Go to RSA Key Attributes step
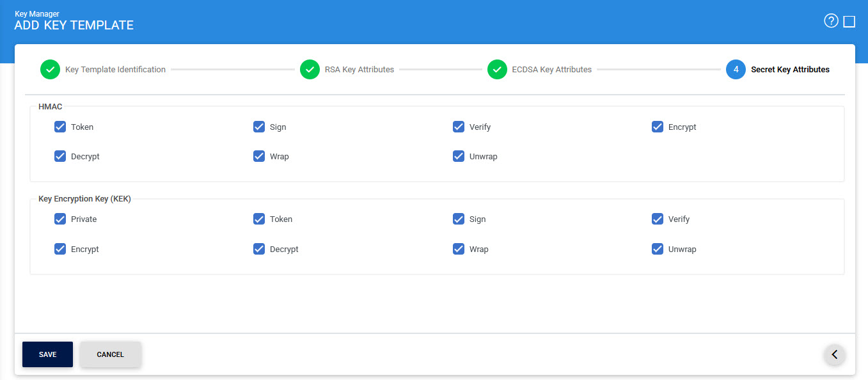868x380 pixels. coord(359,70)
